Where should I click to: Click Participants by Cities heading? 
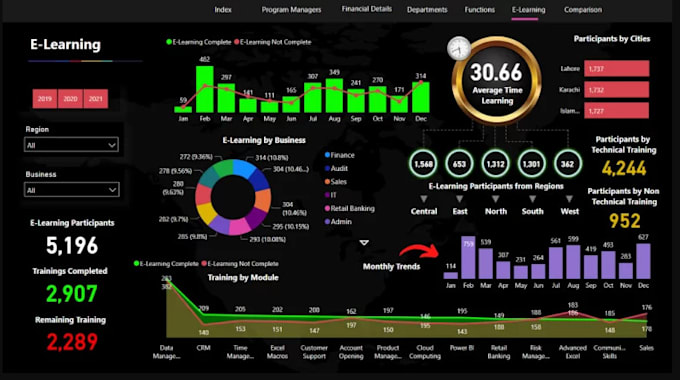pyautogui.click(x=612, y=39)
